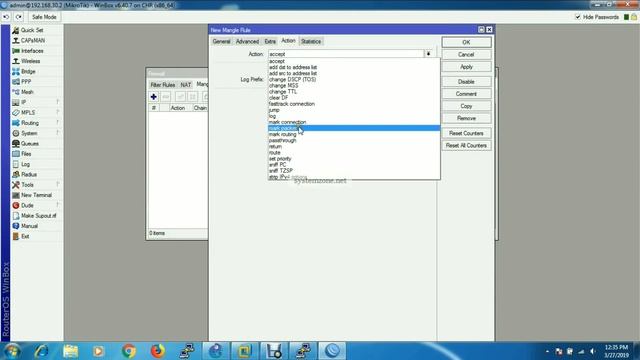
Task: Click Make Supout.rif
Action: point(39,216)
